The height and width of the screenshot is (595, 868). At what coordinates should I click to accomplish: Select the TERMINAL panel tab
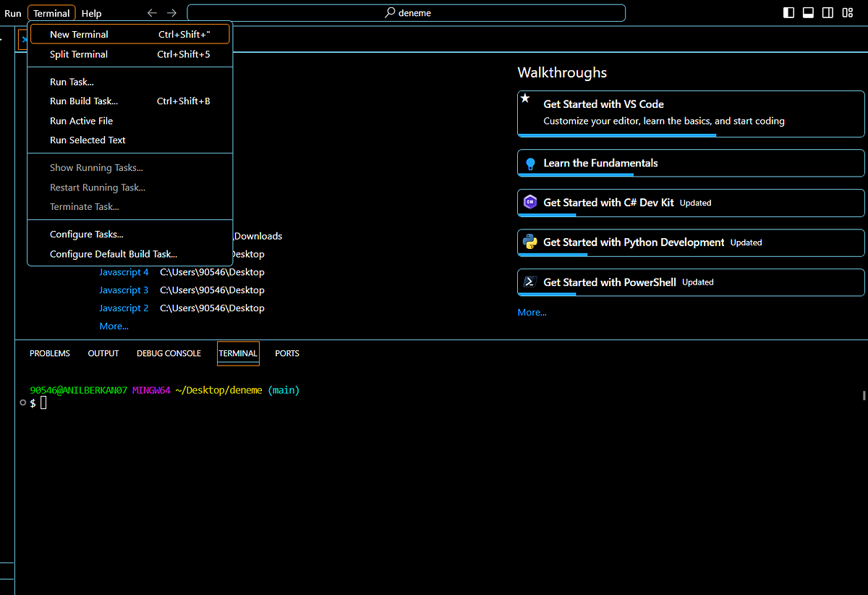[x=238, y=353]
